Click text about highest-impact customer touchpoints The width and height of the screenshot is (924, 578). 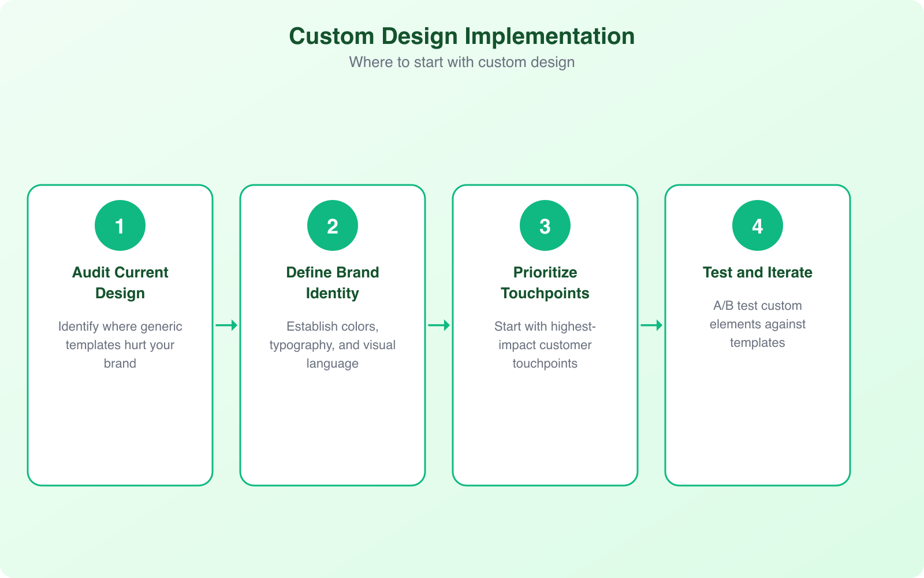tap(545, 344)
